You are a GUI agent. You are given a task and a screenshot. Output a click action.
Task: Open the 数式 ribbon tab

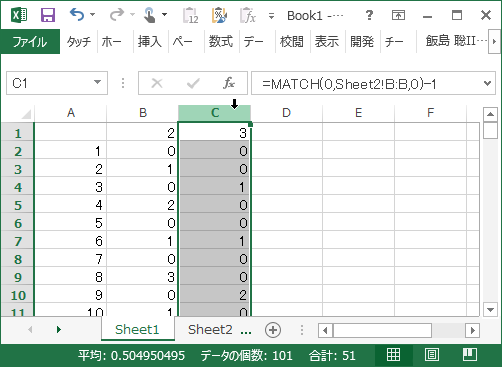pos(221,42)
